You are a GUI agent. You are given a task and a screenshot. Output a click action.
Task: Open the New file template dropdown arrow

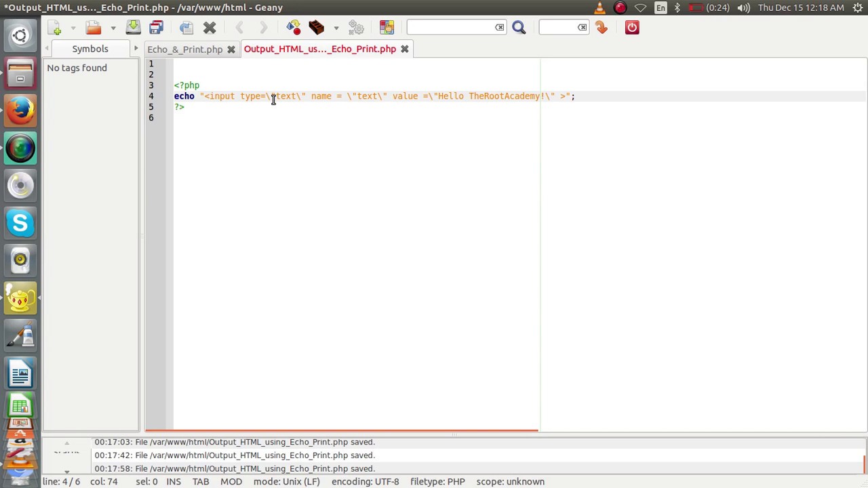point(74,28)
